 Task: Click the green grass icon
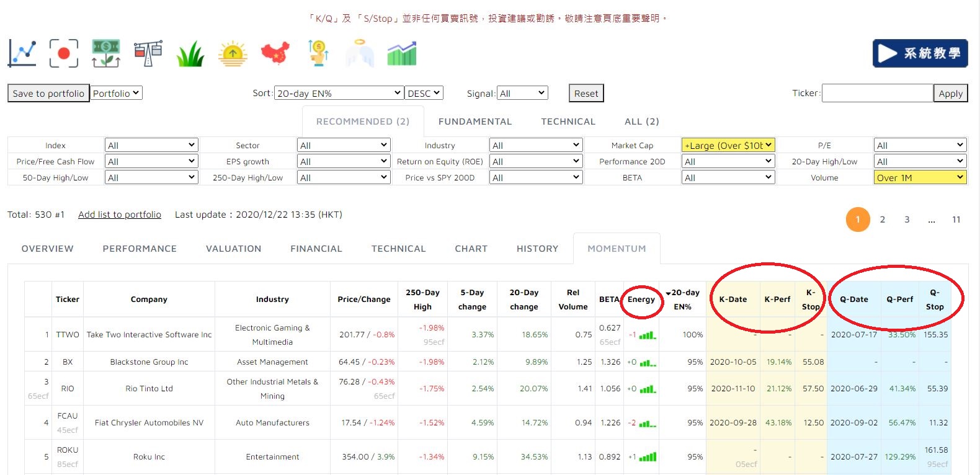[190, 53]
